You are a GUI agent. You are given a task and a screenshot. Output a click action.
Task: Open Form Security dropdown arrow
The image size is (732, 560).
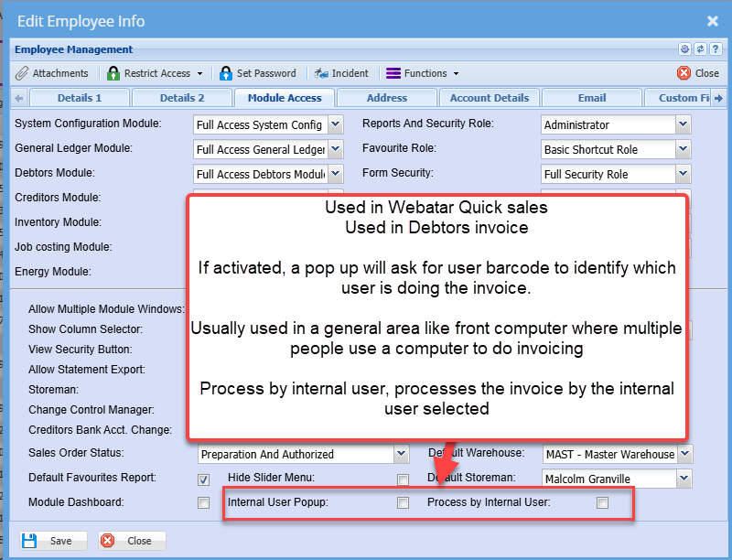coord(683,174)
